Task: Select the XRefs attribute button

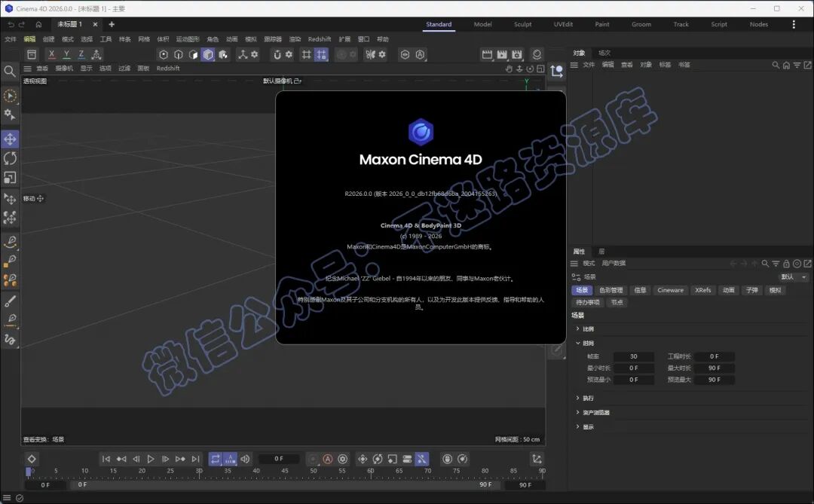Action: click(703, 290)
